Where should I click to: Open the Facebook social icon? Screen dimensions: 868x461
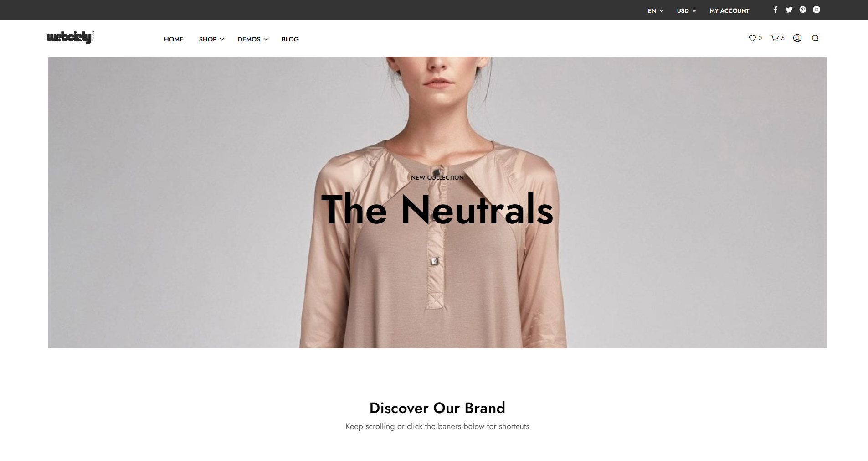click(775, 10)
